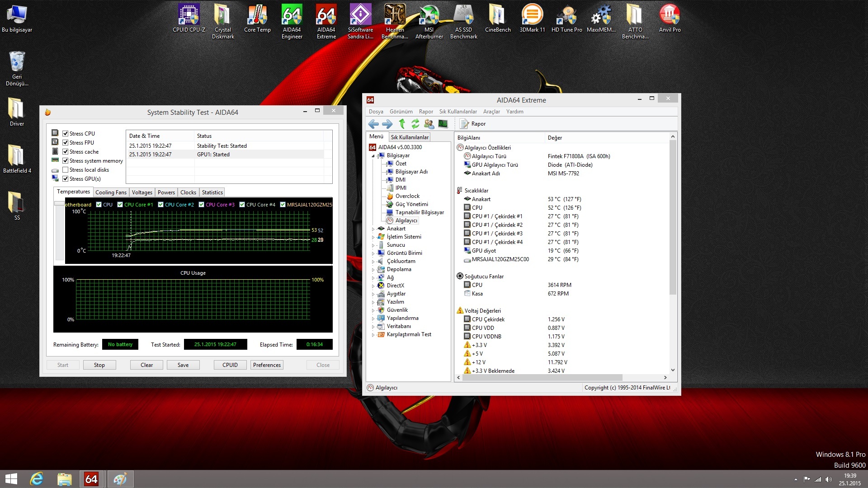This screenshot has width=868, height=488.
Task: Click Internet Explorer taskbar icon
Action: click(x=37, y=479)
